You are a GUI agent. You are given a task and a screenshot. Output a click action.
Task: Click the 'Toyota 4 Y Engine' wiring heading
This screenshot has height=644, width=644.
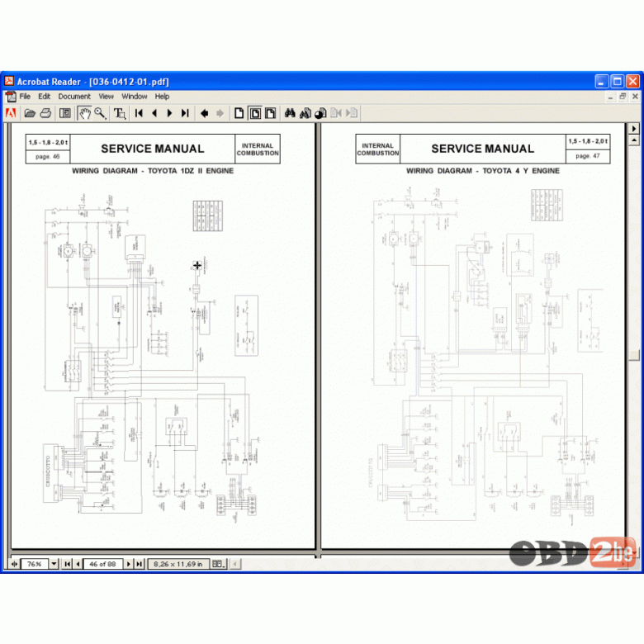[x=483, y=170]
